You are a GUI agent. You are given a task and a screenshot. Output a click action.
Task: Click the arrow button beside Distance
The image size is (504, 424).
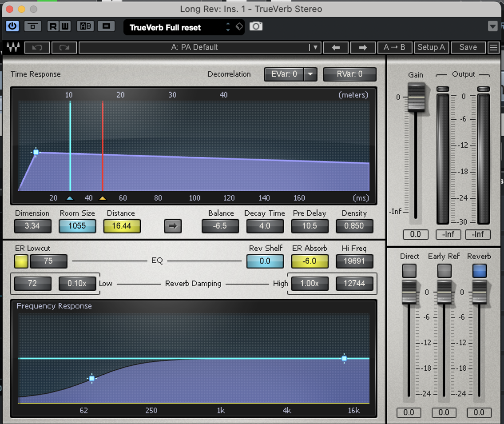pyautogui.click(x=173, y=226)
